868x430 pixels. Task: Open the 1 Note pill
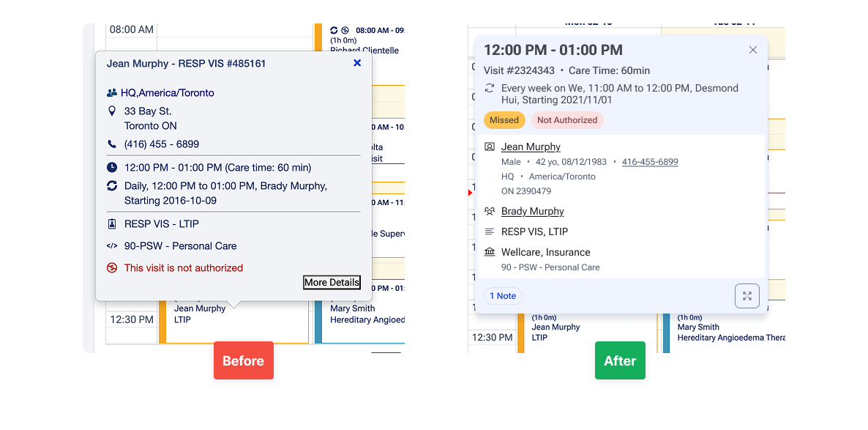503,296
